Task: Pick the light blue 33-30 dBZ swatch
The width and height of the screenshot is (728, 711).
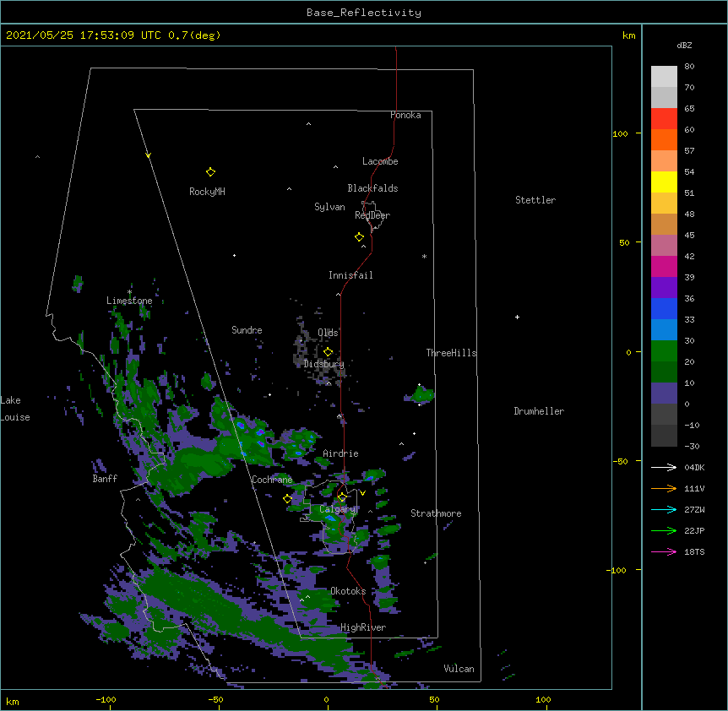Action: pyautogui.click(x=664, y=330)
